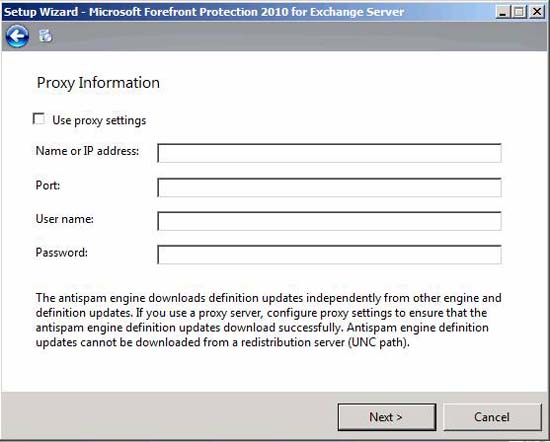
Task: Click the 'Port:' label
Action: pos(48,185)
